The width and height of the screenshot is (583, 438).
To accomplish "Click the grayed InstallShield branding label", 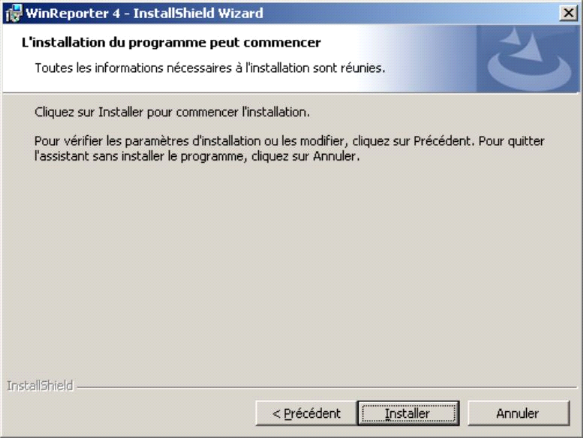I will pos(40,386).
